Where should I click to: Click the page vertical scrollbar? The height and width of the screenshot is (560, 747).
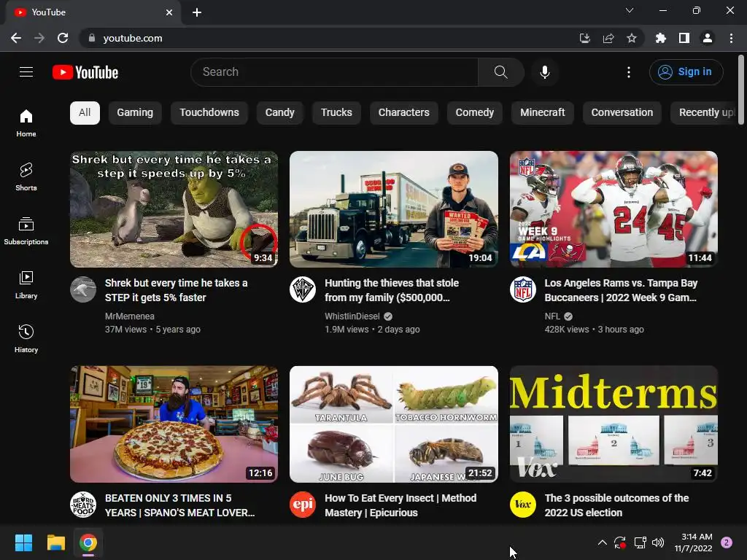click(x=741, y=90)
